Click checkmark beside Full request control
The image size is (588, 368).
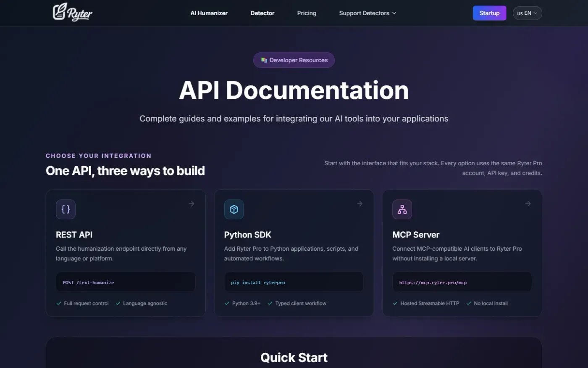coord(59,303)
